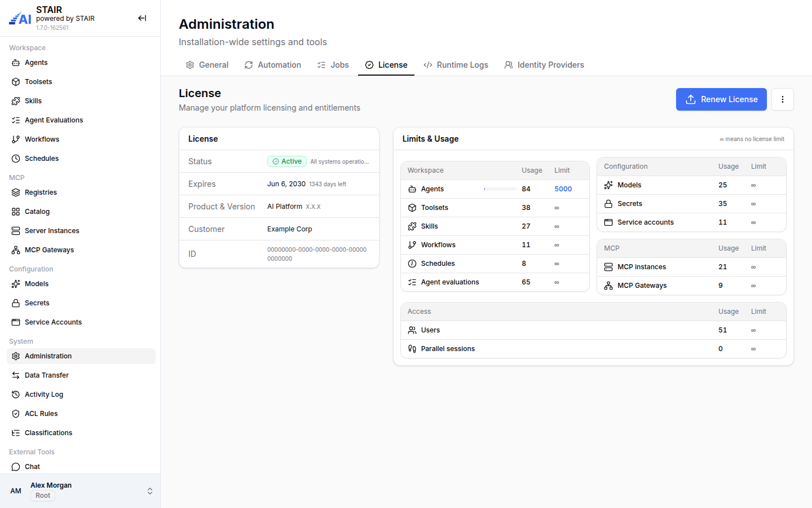Open the Runtime Logs tab
812x508 pixels.
[x=456, y=65]
